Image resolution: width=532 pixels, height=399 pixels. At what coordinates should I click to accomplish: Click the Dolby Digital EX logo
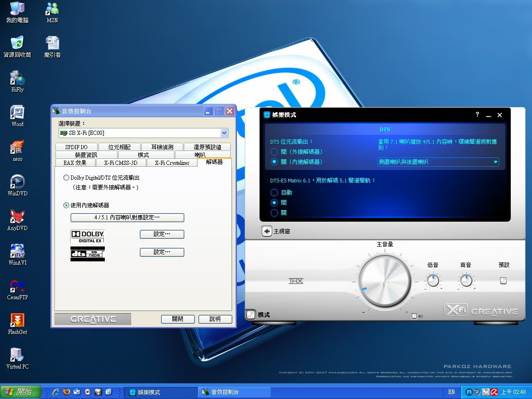point(88,236)
